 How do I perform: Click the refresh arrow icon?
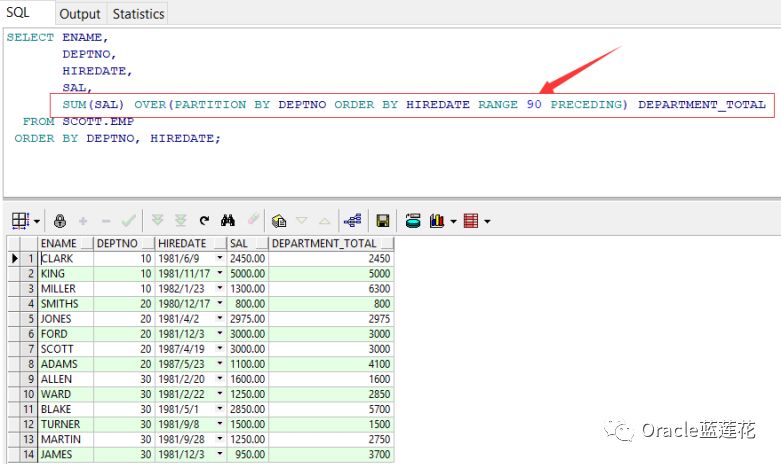coord(204,220)
